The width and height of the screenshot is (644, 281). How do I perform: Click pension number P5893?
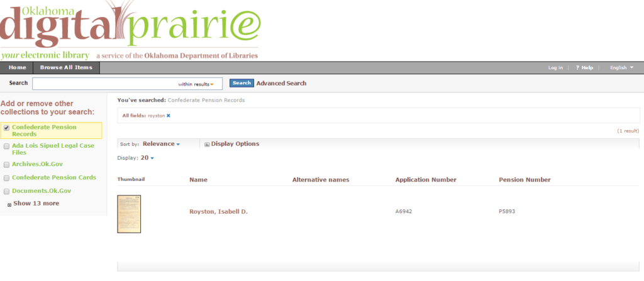(507, 212)
